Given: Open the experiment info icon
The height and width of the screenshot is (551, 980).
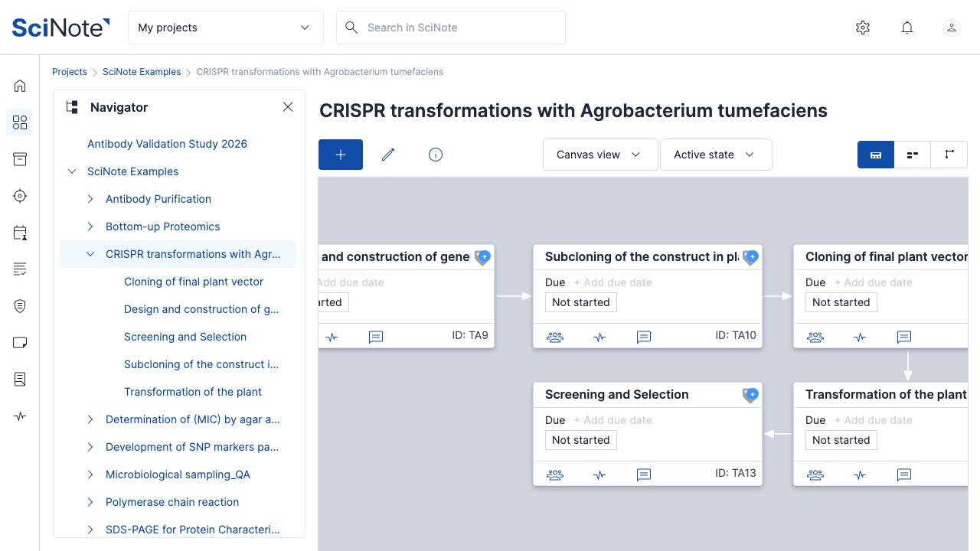Looking at the screenshot, I should (x=436, y=155).
